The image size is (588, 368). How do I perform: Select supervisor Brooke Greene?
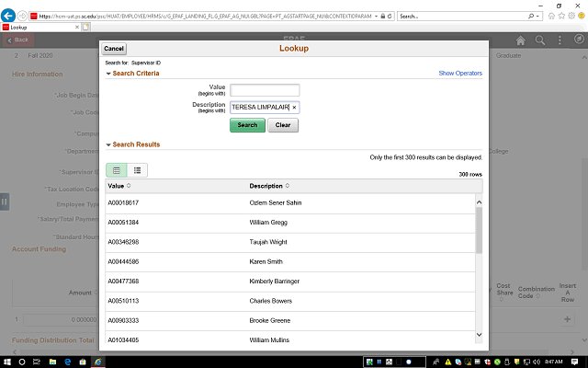(270, 320)
